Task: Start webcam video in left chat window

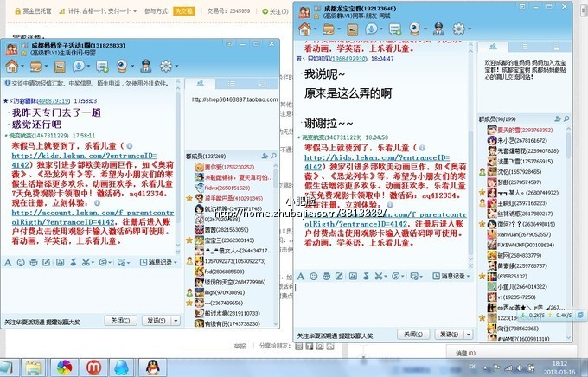Action: 122,67
